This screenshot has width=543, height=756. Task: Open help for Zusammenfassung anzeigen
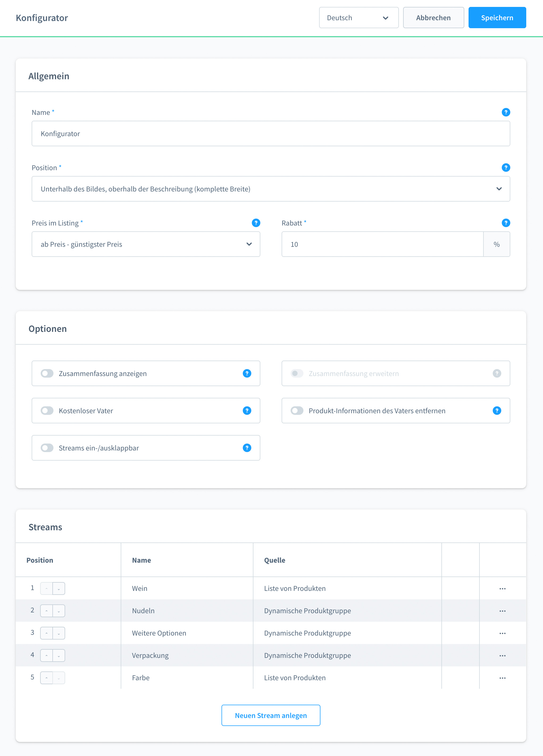tap(247, 373)
